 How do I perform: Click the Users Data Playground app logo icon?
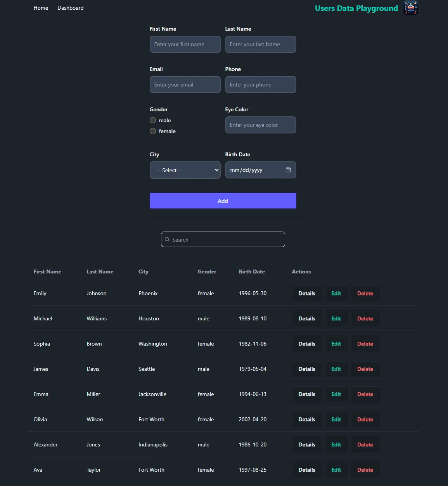tap(410, 7)
